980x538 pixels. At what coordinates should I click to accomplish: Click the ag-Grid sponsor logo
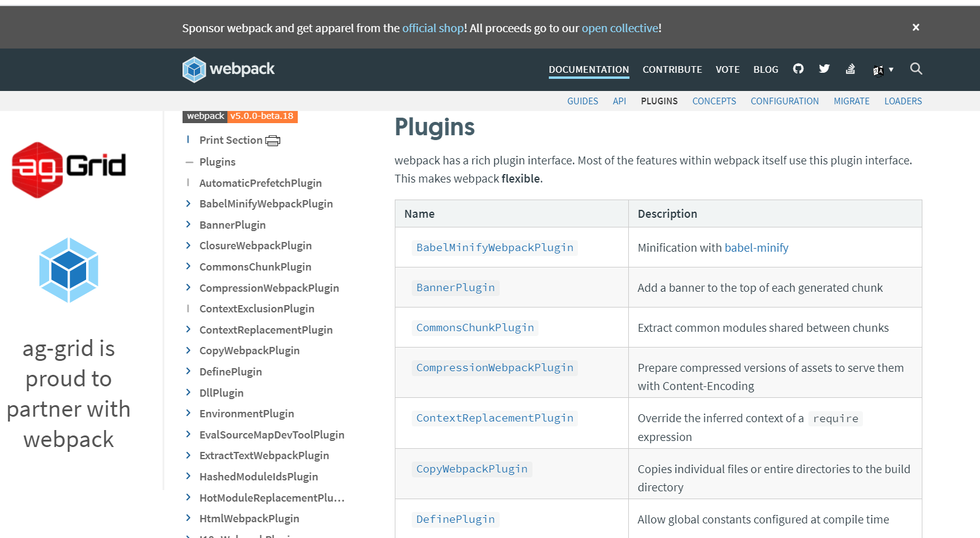pyautogui.click(x=69, y=170)
